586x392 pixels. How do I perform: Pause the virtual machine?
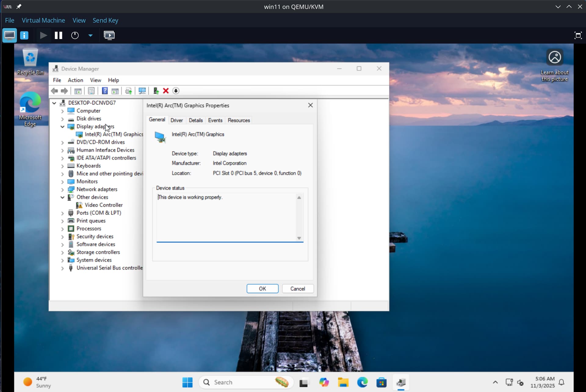pos(58,35)
